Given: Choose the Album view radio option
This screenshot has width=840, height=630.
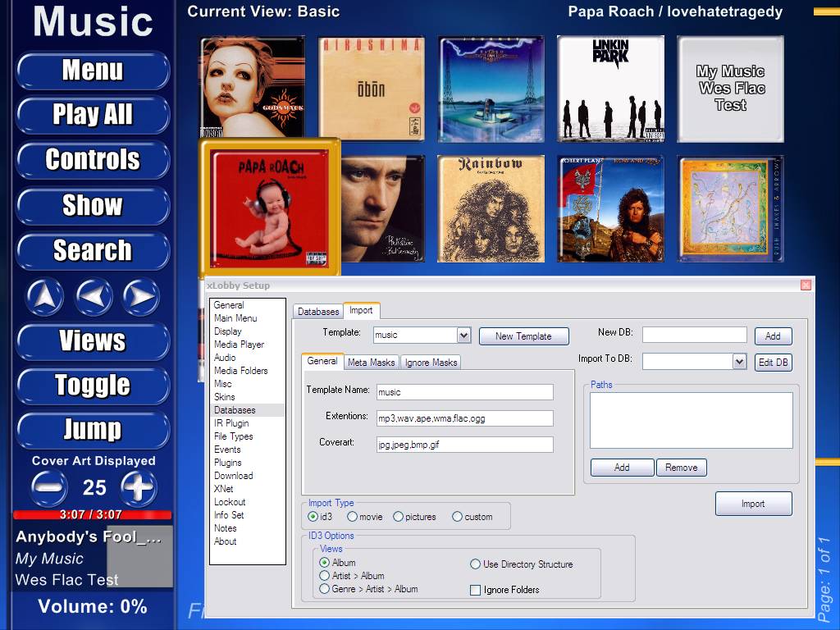Looking at the screenshot, I should click(x=324, y=563).
